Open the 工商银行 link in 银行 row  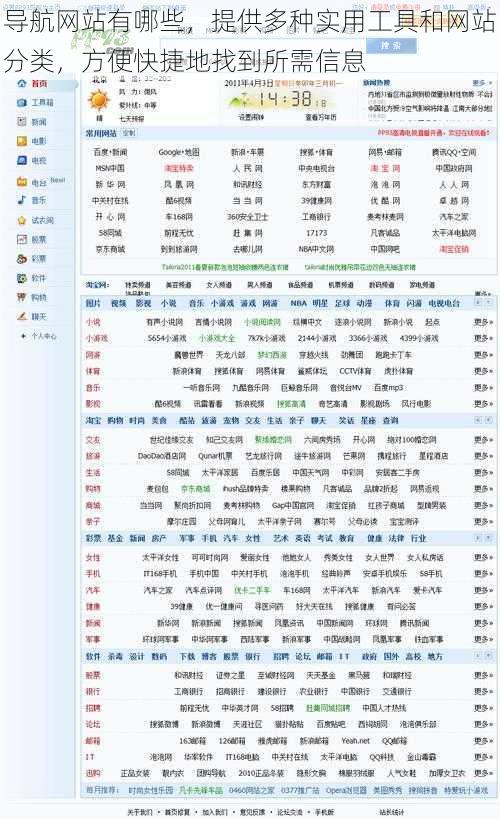189,692
